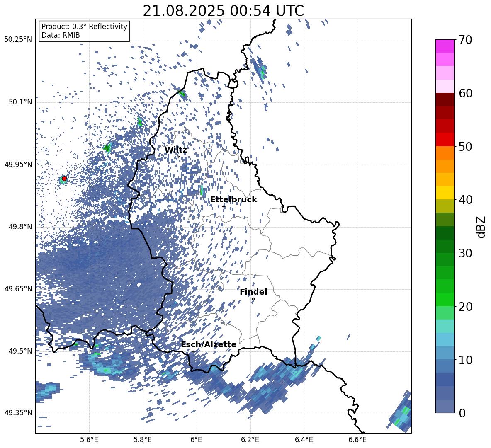Click the 49.95°N latitude label
The height and width of the screenshot is (448, 491).
(18, 165)
